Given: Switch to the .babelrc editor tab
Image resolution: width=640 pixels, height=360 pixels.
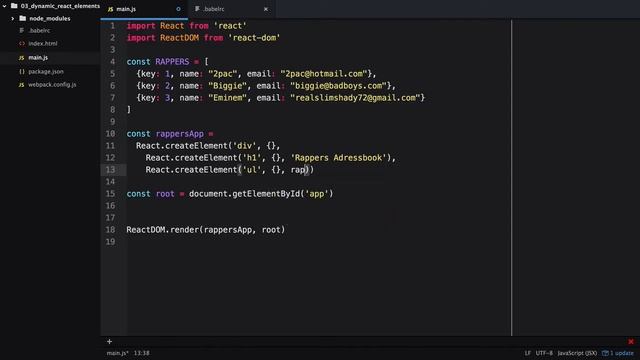Looking at the screenshot, I should pos(231,9).
